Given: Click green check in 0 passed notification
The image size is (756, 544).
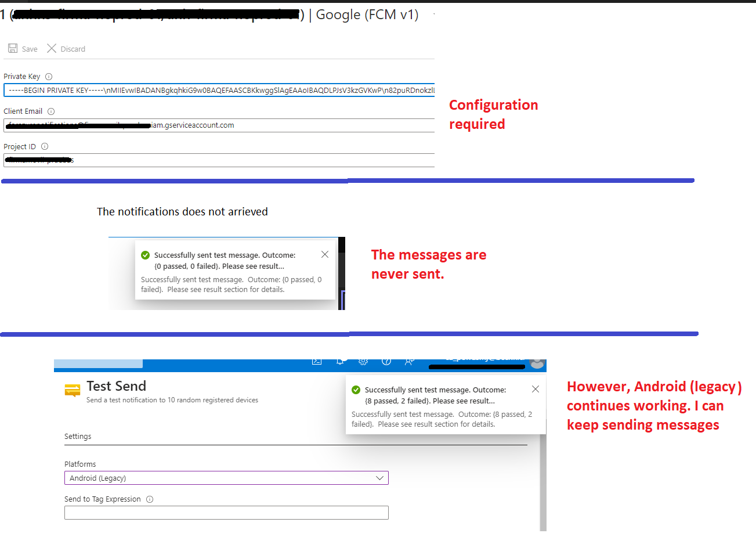Looking at the screenshot, I should 146,255.
